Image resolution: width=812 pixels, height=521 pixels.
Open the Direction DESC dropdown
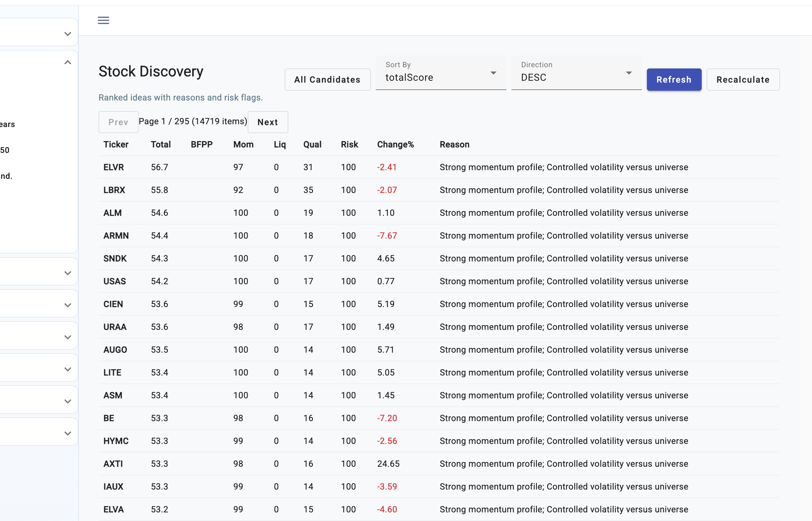tap(576, 73)
